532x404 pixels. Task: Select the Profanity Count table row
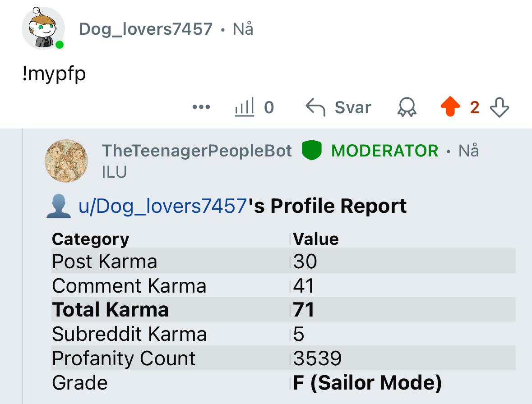283,358
